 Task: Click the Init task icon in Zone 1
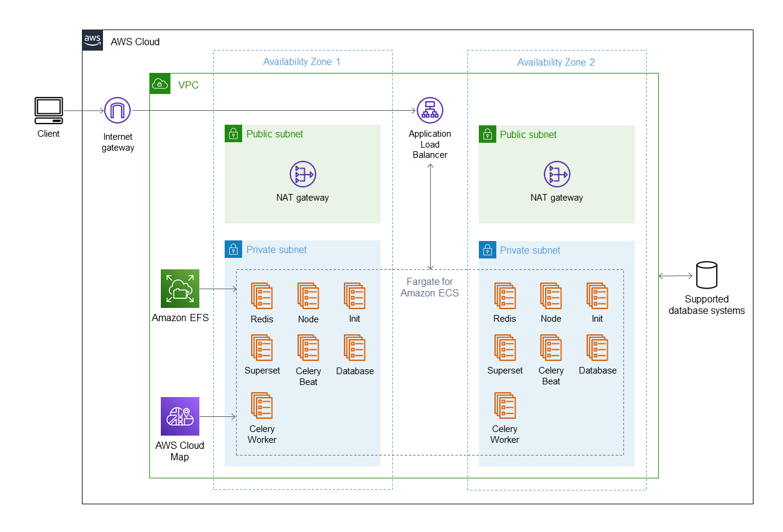point(355,296)
